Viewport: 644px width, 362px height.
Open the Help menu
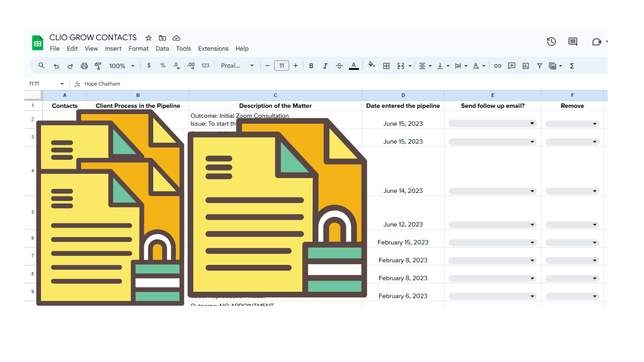pyautogui.click(x=242, y=49)
